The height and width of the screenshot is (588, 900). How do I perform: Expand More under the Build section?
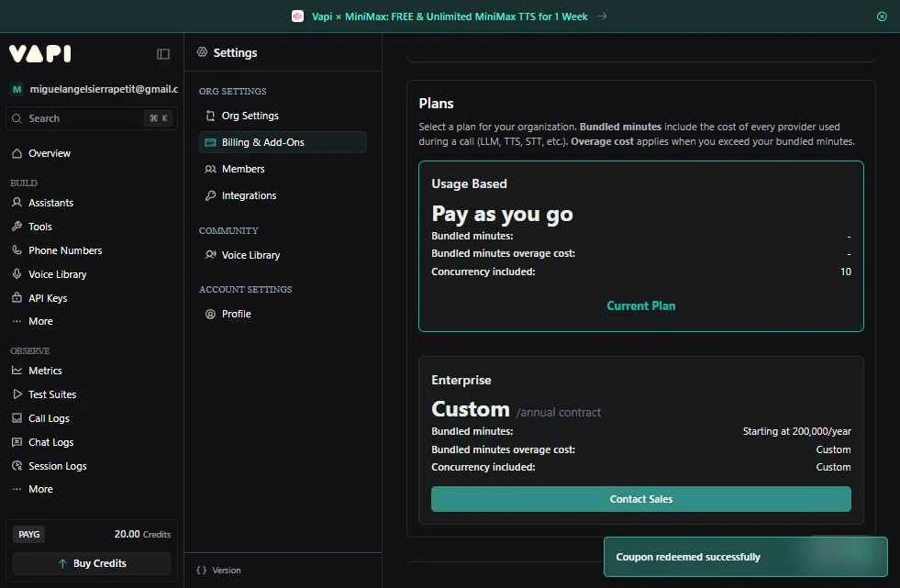[40, 321]
